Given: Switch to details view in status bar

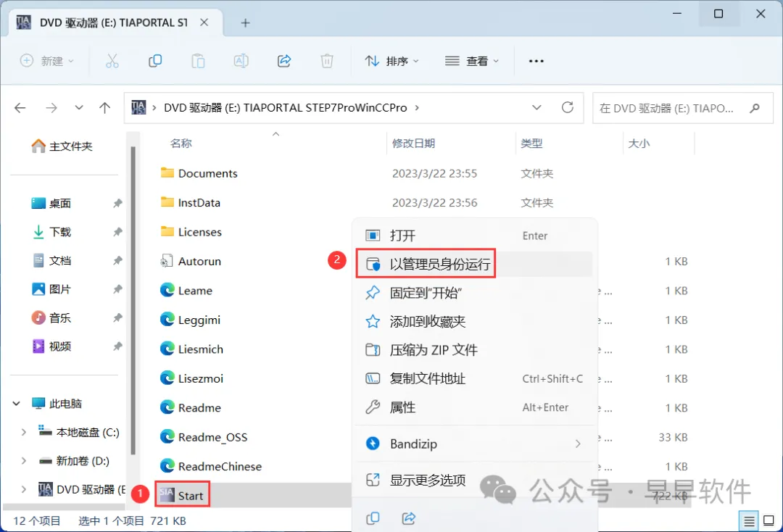Looking at the screenshot, I should [749, 522].
